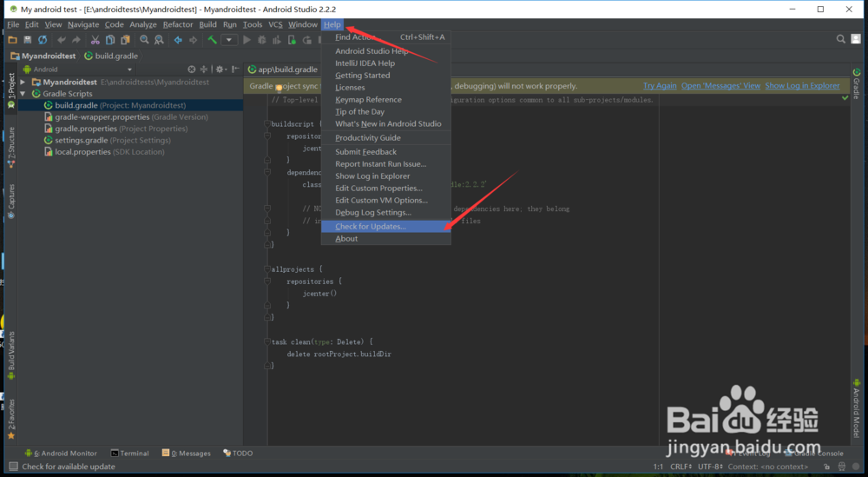Screen dimensions: 868x477
Task: Open the Edit menu
Action: coord(31,24)
